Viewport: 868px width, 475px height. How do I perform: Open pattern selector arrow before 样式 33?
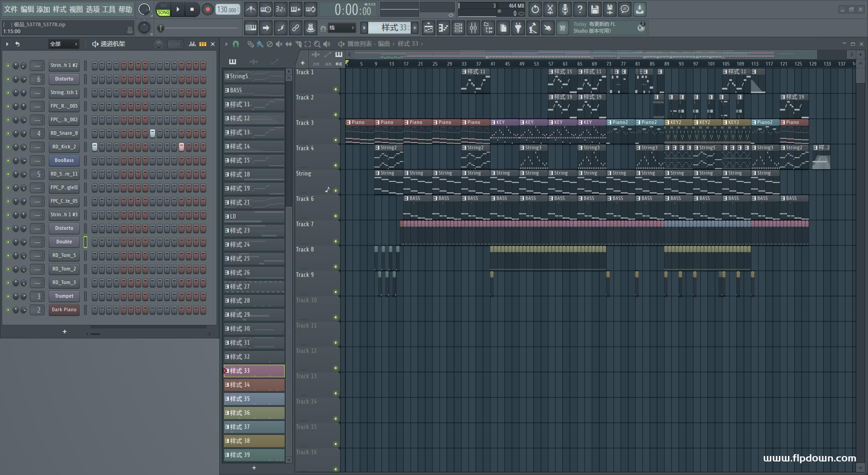[364, 28]
